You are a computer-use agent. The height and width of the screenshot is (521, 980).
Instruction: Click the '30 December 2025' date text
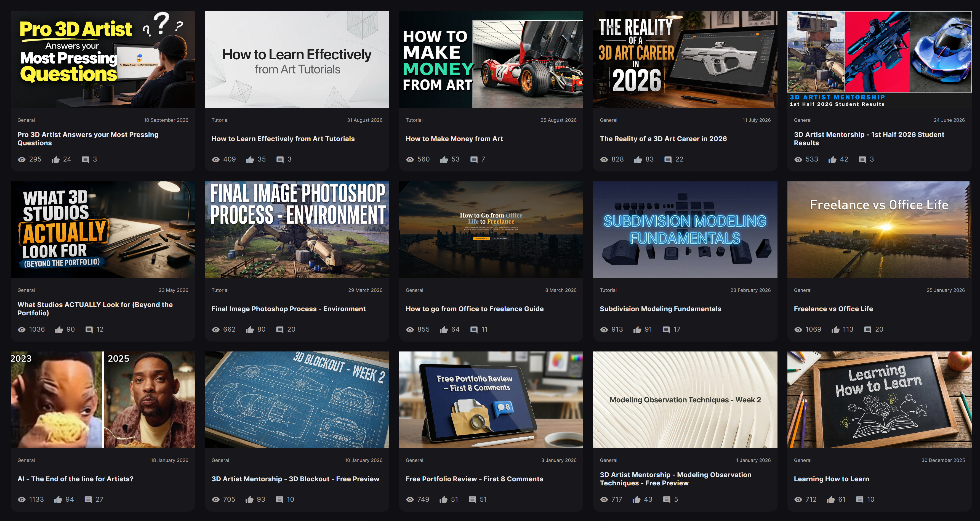click(943, 461)
